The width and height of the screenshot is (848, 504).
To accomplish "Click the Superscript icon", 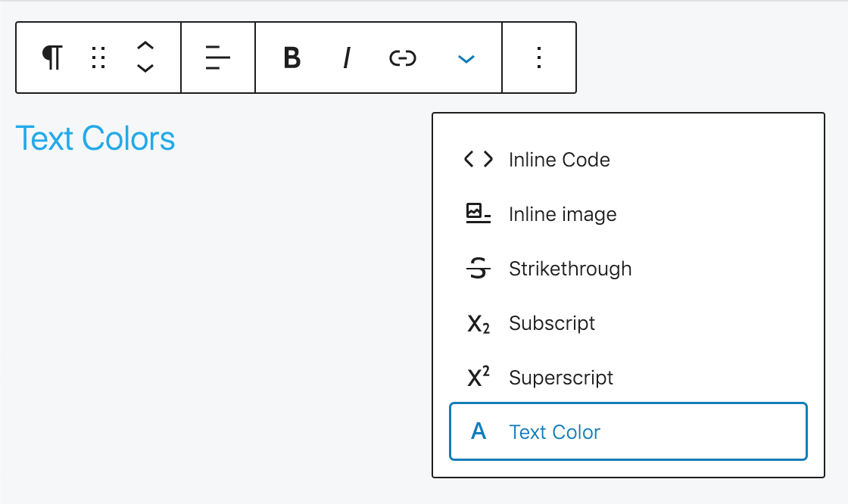I will (x=478, y=378).
